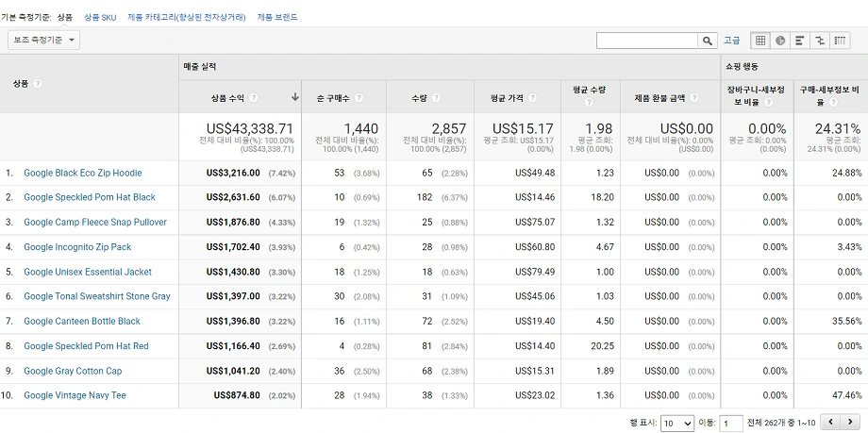Click the 매출 실적 group header

(x=200, y=66)
